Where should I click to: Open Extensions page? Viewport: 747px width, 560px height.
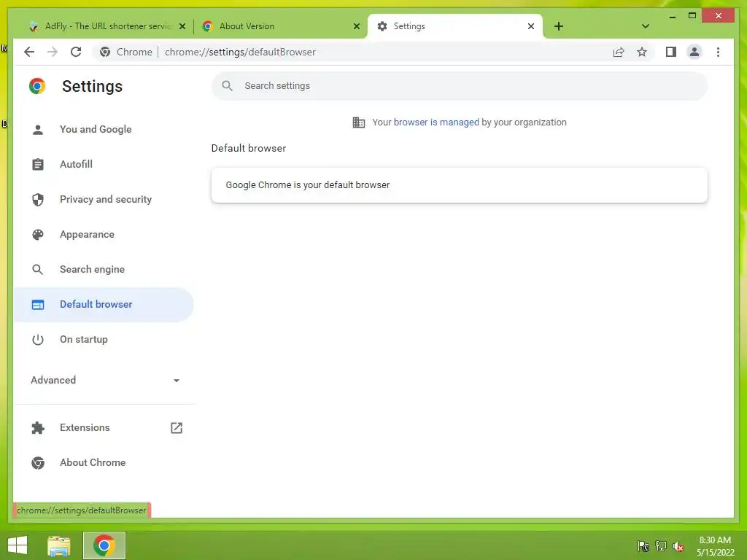click(x=104, y=427)
